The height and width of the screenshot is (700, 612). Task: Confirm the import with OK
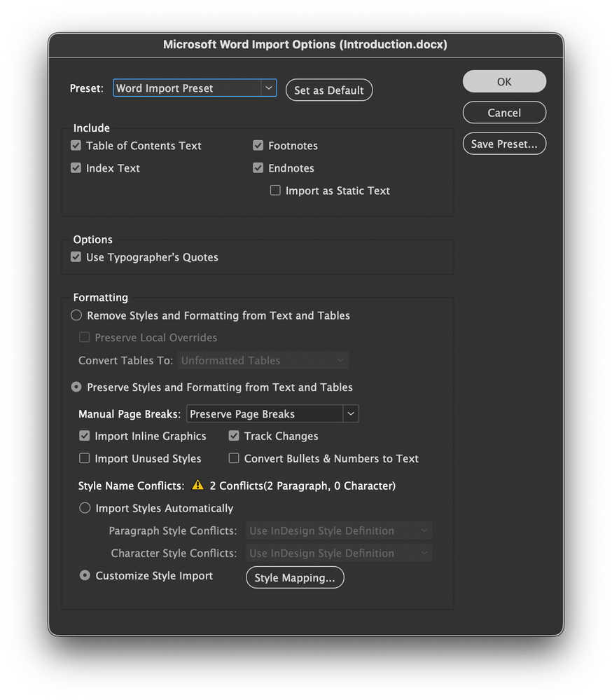504,81
